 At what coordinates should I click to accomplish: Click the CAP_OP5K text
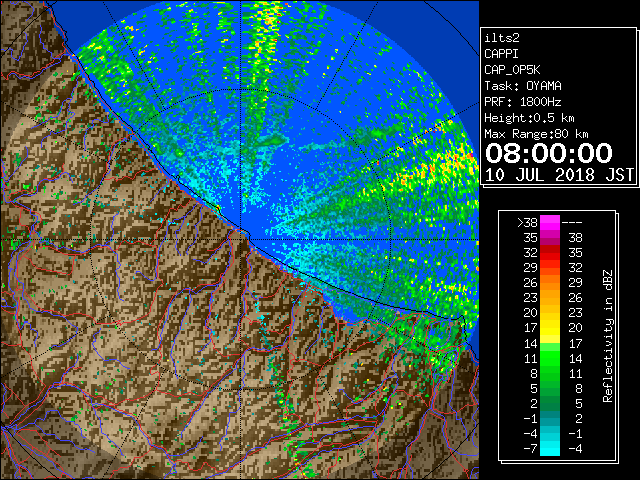tap(512, 70)
